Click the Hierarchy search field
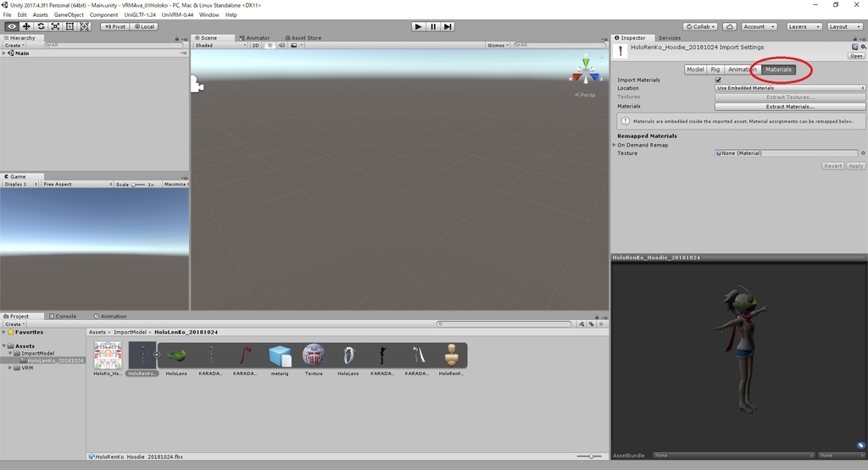This screenshot has height=470, width=868. click(113, 46)
